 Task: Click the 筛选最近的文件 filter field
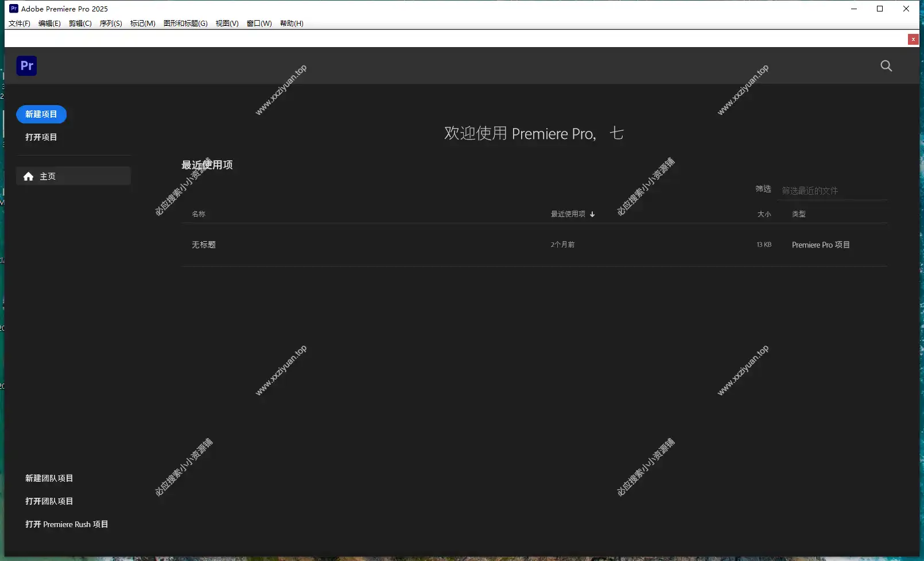point(832,191)
